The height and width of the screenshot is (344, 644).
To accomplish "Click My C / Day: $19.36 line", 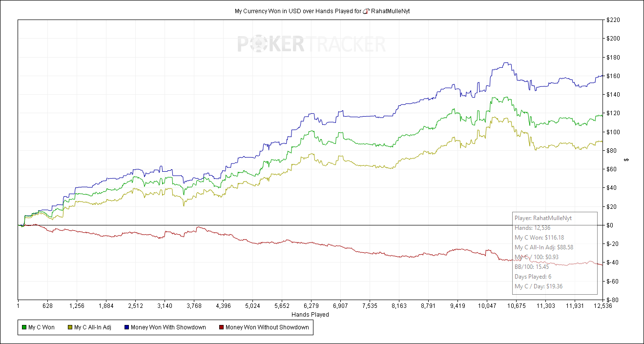I will (x=539, y=286).
